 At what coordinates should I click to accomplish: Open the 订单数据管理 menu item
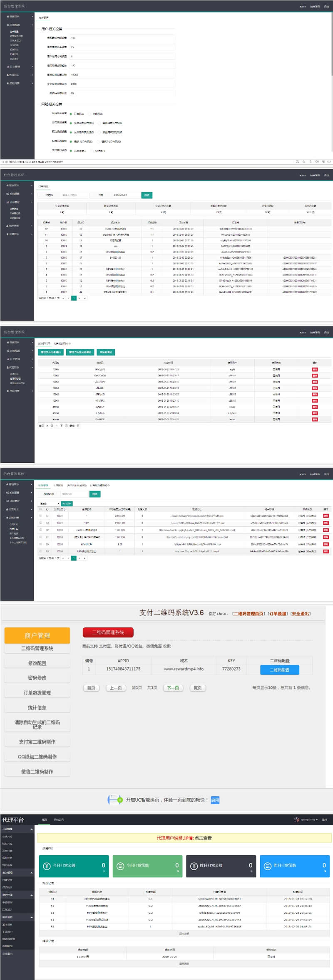point(37,693)
